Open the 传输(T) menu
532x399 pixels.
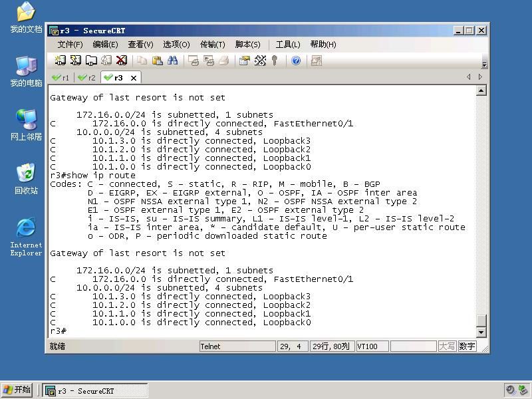tap(212, 45)
